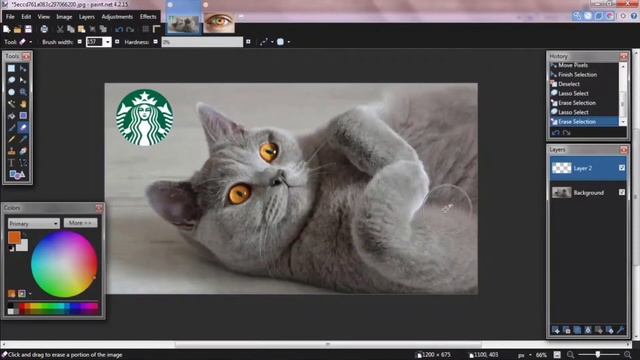Click the Duplicate Layer icon
The width and height of the screenshot is (640, 360).
(577, 330)
